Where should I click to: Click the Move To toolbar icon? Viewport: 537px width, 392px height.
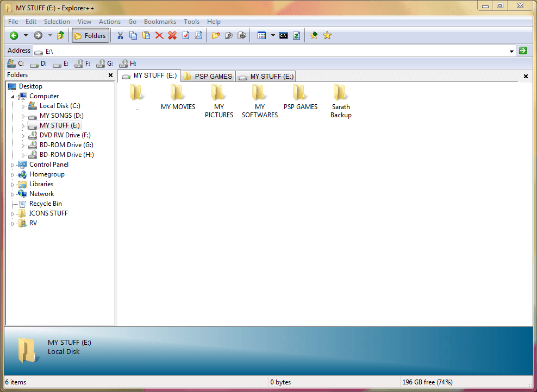pyautogui.click(x=242, y=35)
